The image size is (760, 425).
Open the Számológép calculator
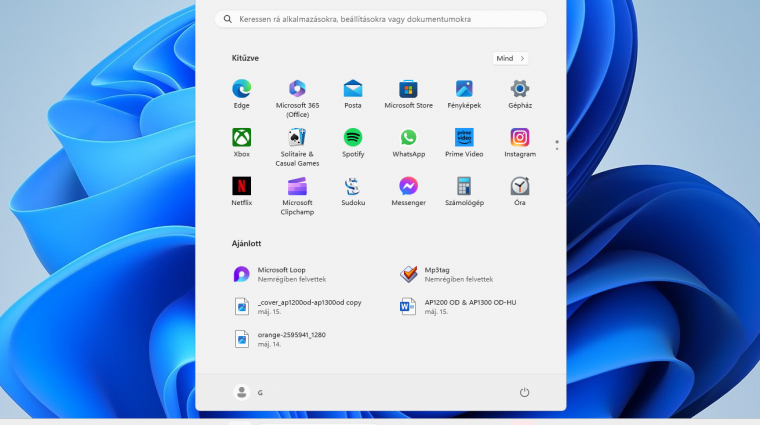(464, 191)
